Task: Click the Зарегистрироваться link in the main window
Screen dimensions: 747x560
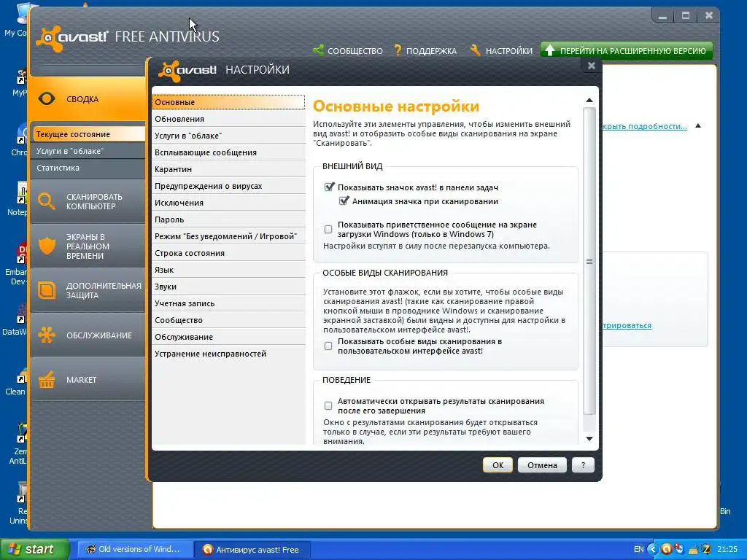Action: (x=627, y=325)
